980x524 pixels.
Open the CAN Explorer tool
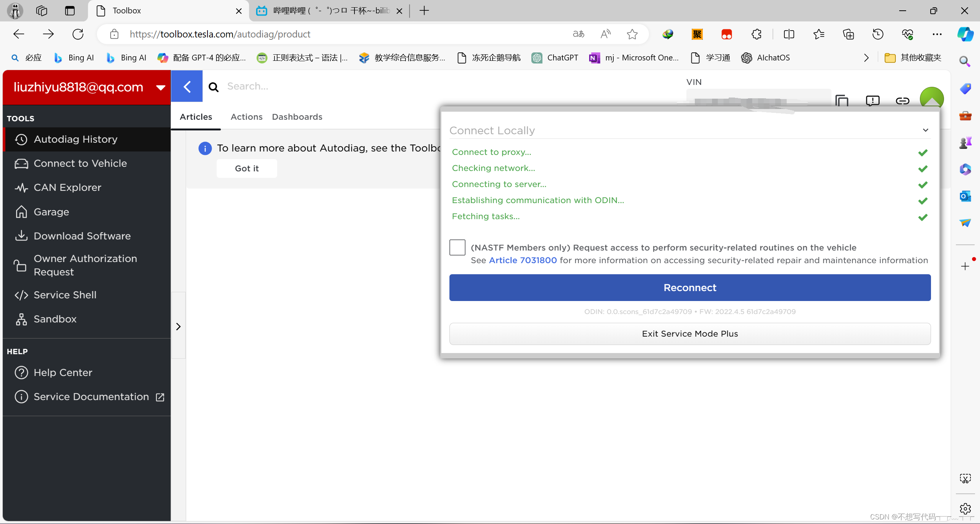[67, 187]
